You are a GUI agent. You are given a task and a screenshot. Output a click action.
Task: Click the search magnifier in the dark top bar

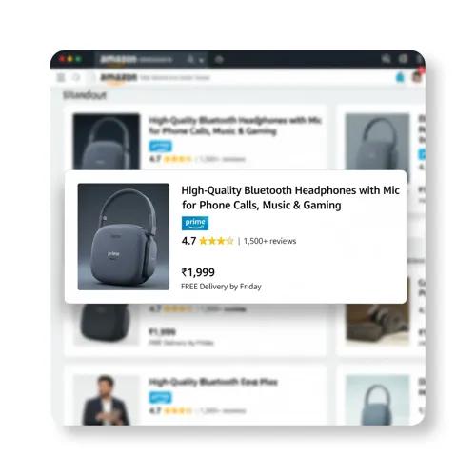pyautogui.click(x=386, y=59)
